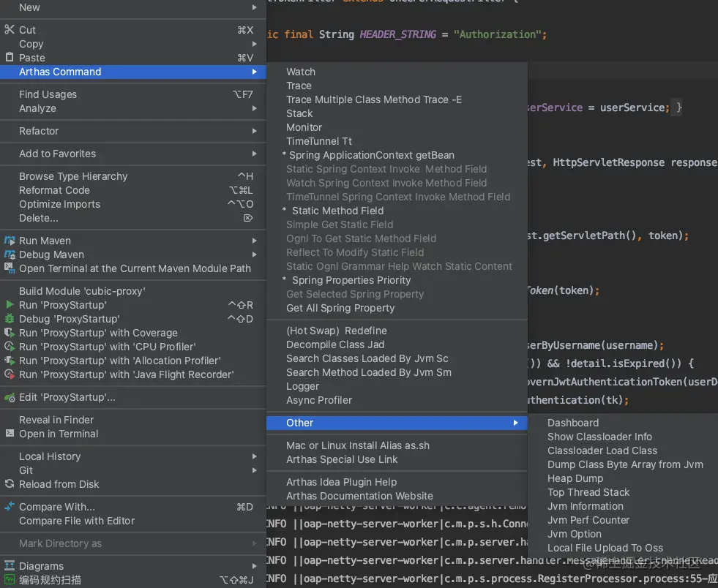Select Arthas Command menu item
Screen dimensions: 718x588
pos(132,72)
